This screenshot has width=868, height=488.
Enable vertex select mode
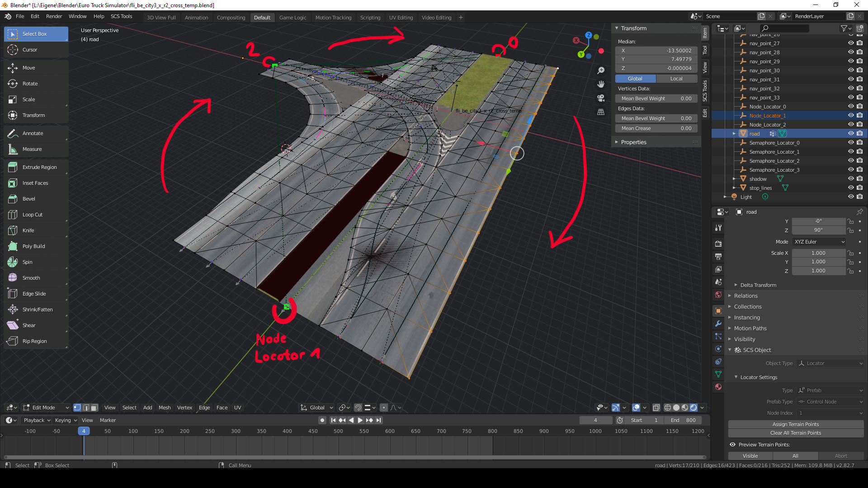pyautogui.click(x=77, y=408)
